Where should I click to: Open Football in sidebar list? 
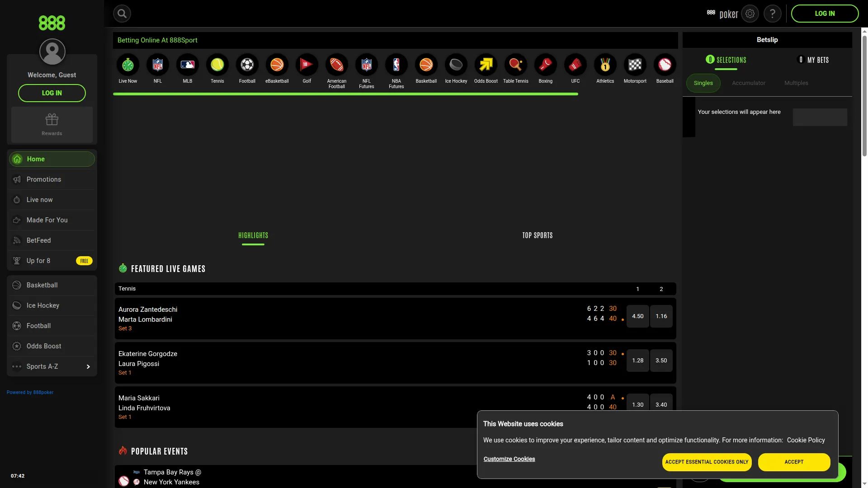pos(52,326)
